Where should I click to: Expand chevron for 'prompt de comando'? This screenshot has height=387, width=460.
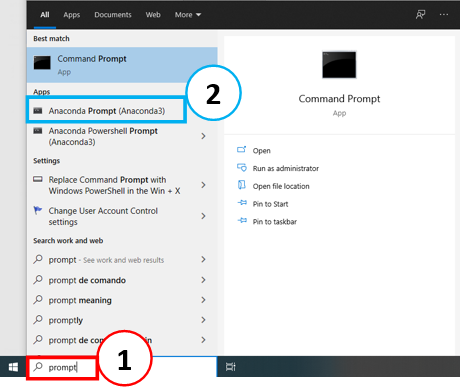coord(203,280)
